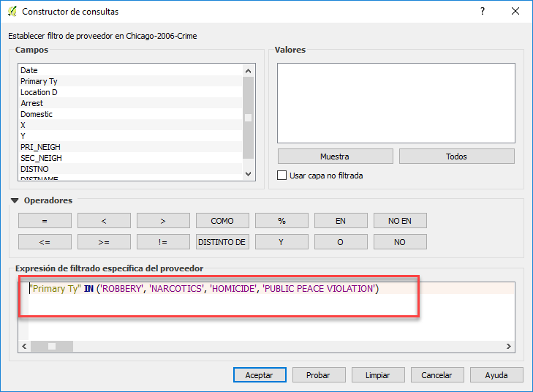
Task: Add the 'NO EN' operator
Action: click(400, 221)
